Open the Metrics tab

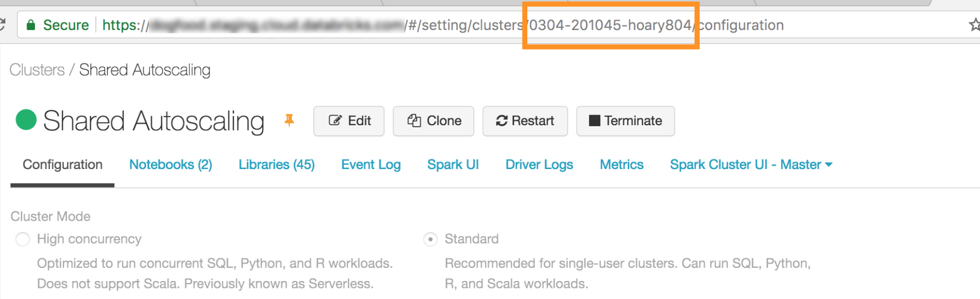621,165
